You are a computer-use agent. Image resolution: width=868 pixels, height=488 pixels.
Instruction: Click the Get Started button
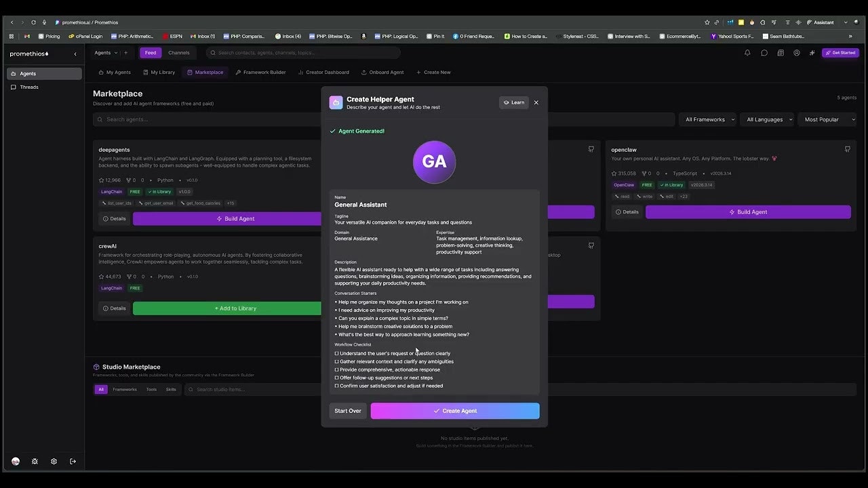pyautogui.click(x=840, y=53)
